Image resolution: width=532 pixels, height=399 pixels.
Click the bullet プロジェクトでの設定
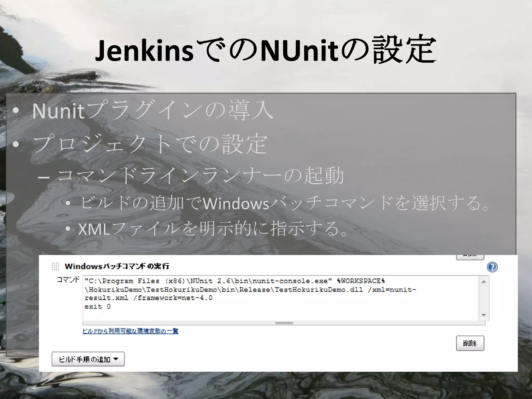pyautogui.click(x=150, y=144)
